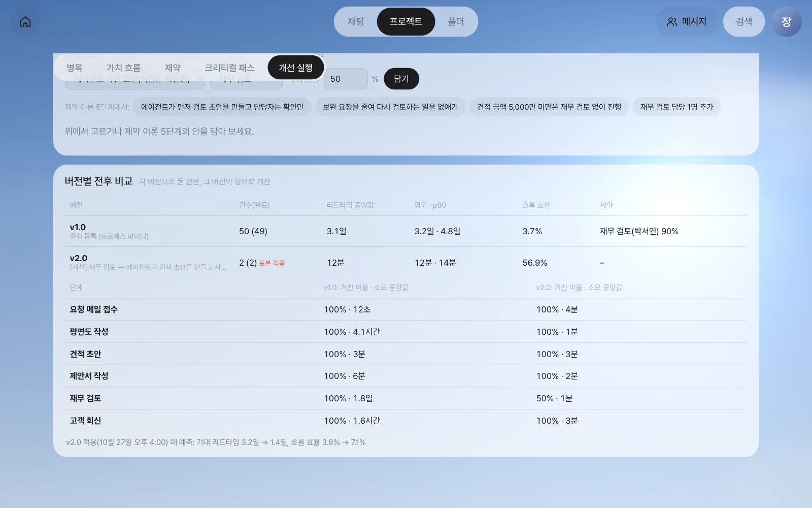Click the 리드타임 중앙값 column header

tap(350, 205)
